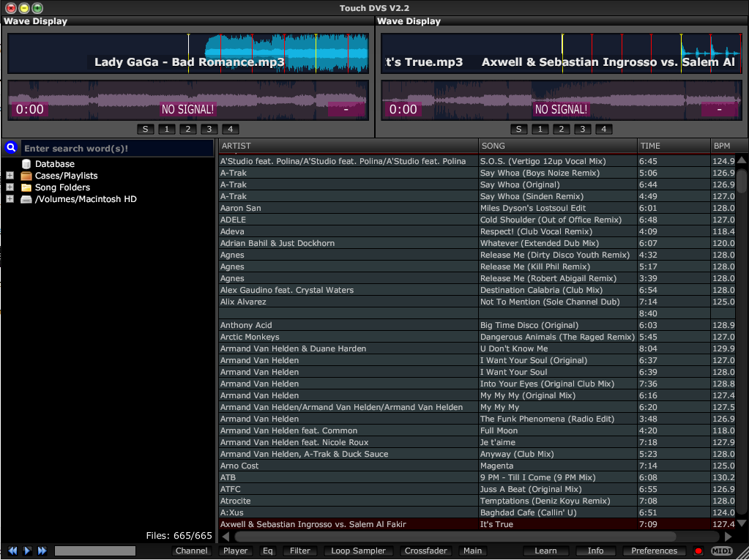Click the gray progress bar at bottom left
This screenshot has width=749, height=560.
pos(95,550)
